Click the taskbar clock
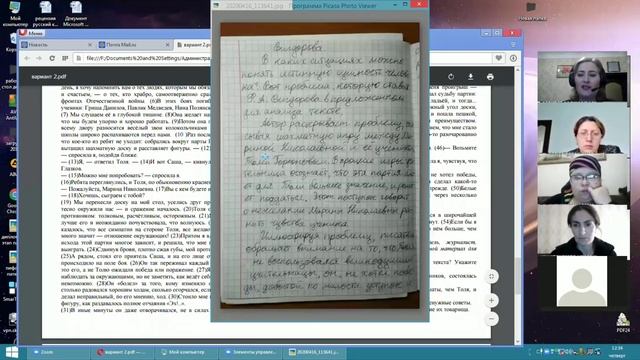The width and height of the screenshot is (640, 360). (x=617, y=352)
